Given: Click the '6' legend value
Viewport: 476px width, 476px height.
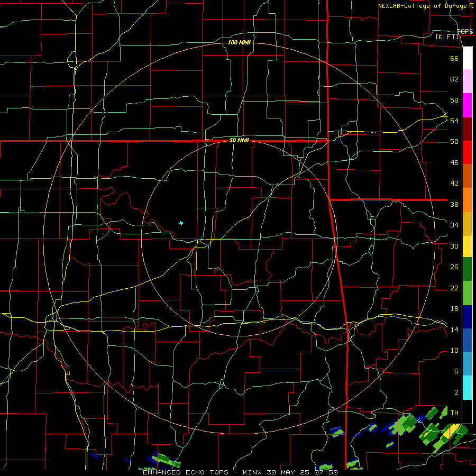Looking at the screenshot, I should (456, 371).
